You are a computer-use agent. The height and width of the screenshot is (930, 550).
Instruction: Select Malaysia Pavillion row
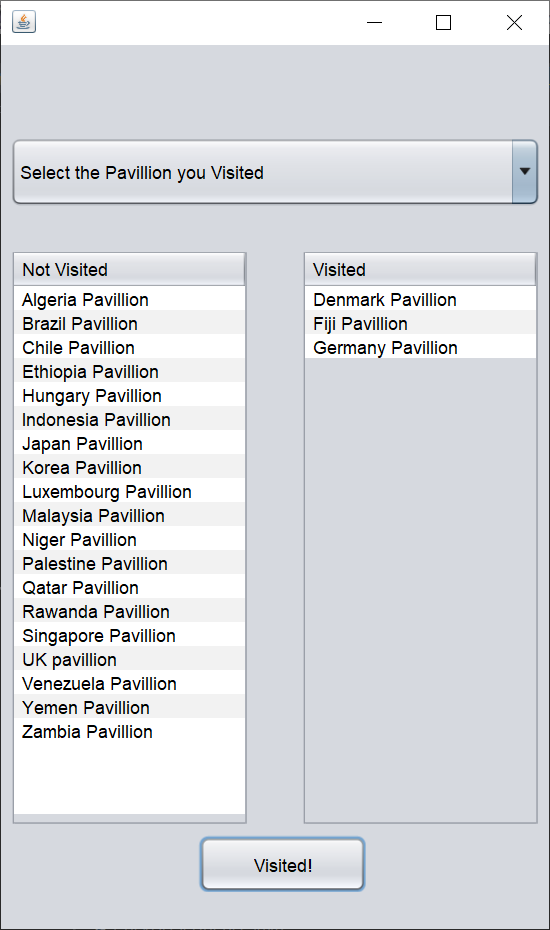click(x=129, y=515)
